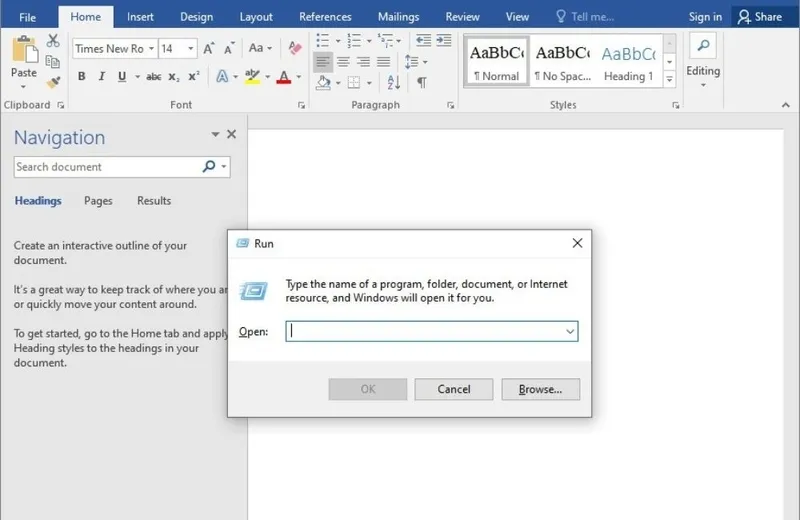Click the Sort A-Z icon
Image resolution: width=800 pixels, height=520 pixels.
point(393,82)
